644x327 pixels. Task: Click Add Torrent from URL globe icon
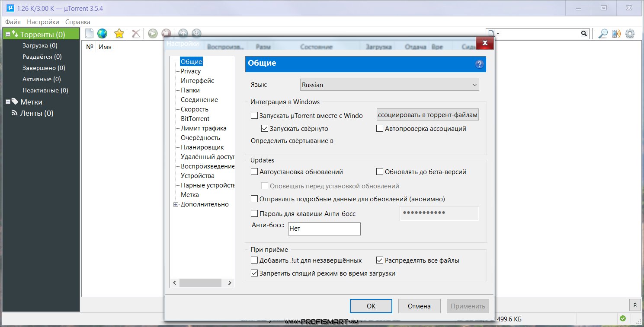102,33
